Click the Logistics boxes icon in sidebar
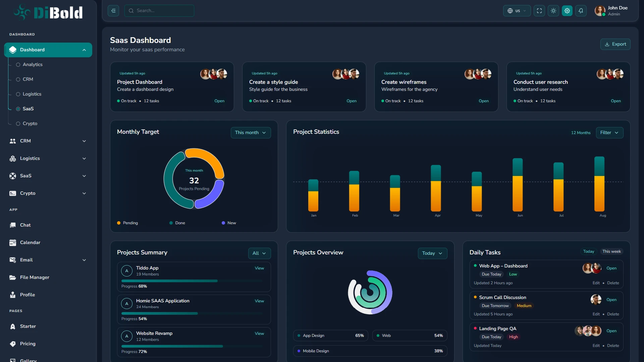The height and width of the screenshot is (362, 644). [x=13, y=159]
